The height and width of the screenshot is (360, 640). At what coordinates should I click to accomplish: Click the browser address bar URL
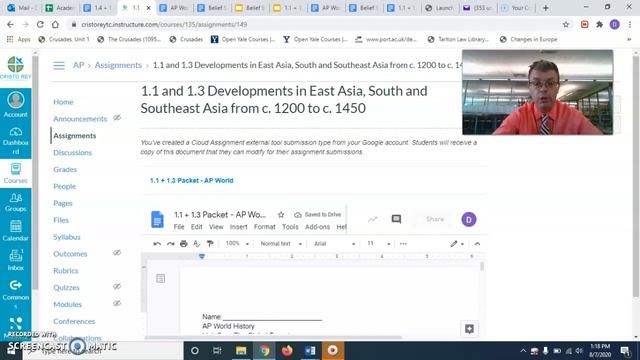coord(164,24)
